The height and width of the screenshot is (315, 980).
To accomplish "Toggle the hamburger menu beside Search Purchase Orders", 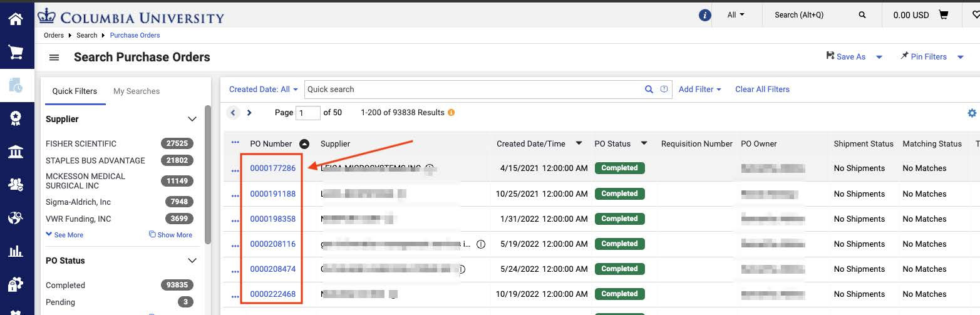I will tap(54, 58).
